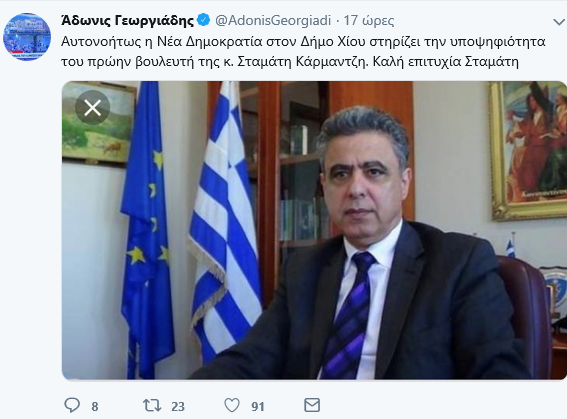Open Άδωνις Γεωργιάδης profile avatar
567x419 pixels.
(27, 37)
